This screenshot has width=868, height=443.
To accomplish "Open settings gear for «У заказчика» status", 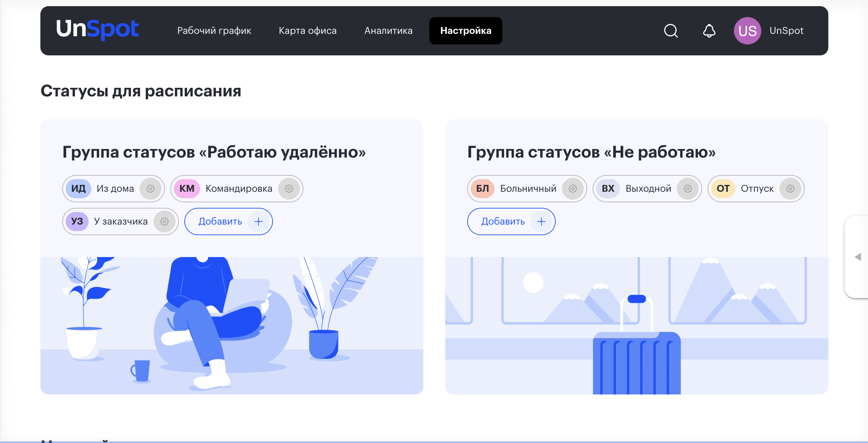I will 165,221.
